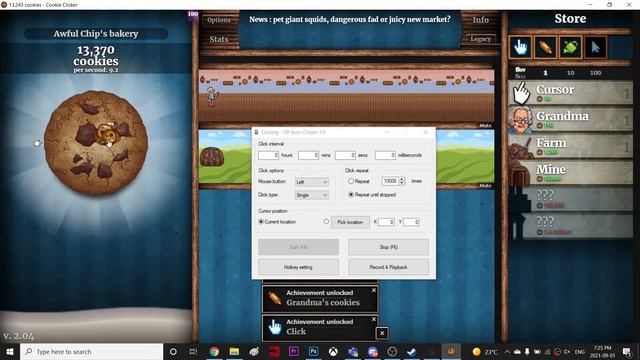Buy the rolling pin upgrade in Store
This screenshot has width=640, height=360.
pyautogui.click(x=545, y=47)
